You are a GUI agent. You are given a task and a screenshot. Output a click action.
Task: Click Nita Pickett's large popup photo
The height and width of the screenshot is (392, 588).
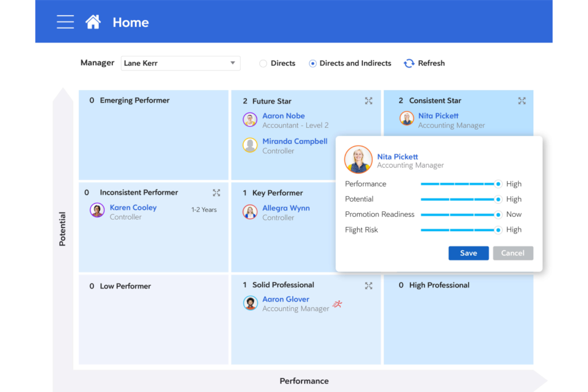(x=358, y=160)
